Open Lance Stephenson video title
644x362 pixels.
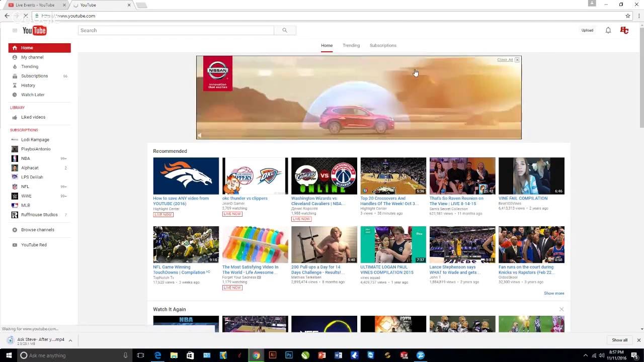pos(455,269)
